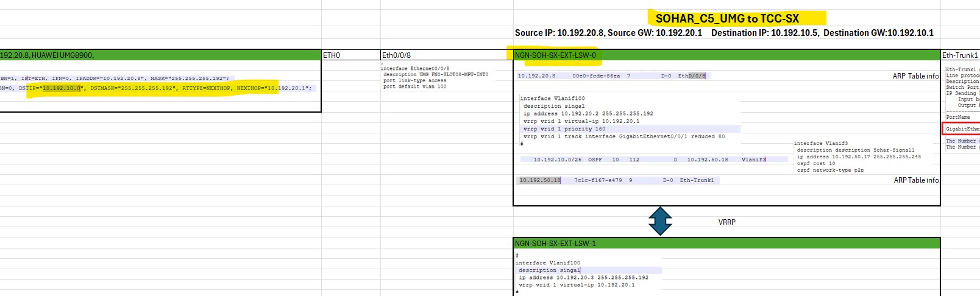The image size is (980, 296).
Task: Select the green NGN-SOH-SX-EXT-LSW-1 header cell
Action: click(726, 243)
